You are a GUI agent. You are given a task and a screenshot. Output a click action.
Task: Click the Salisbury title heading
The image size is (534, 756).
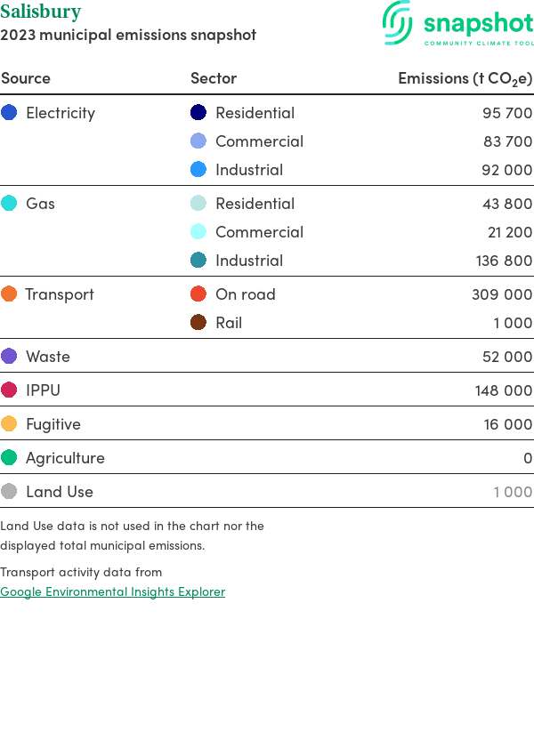(40, 12)
